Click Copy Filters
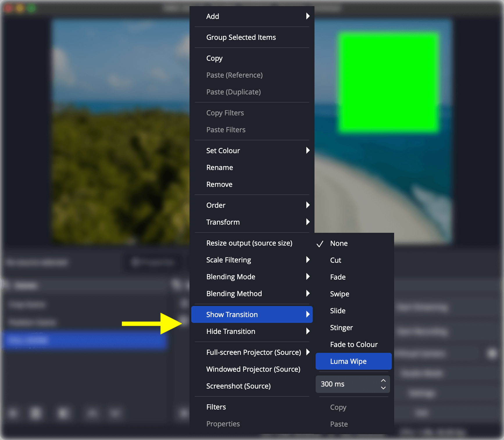Screen dimensions: 504x440 tap(225, 113)
